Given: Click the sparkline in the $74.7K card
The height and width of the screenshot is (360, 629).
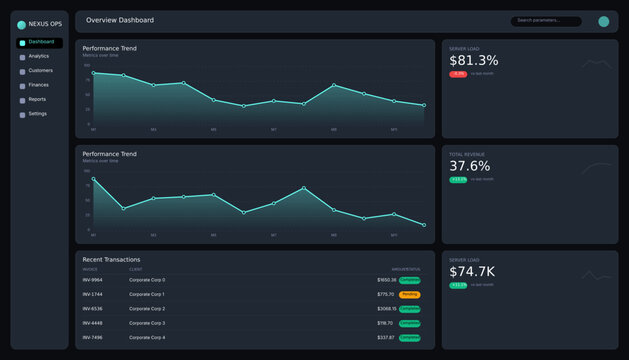Looking at the screenshot, I should point(597,275).
